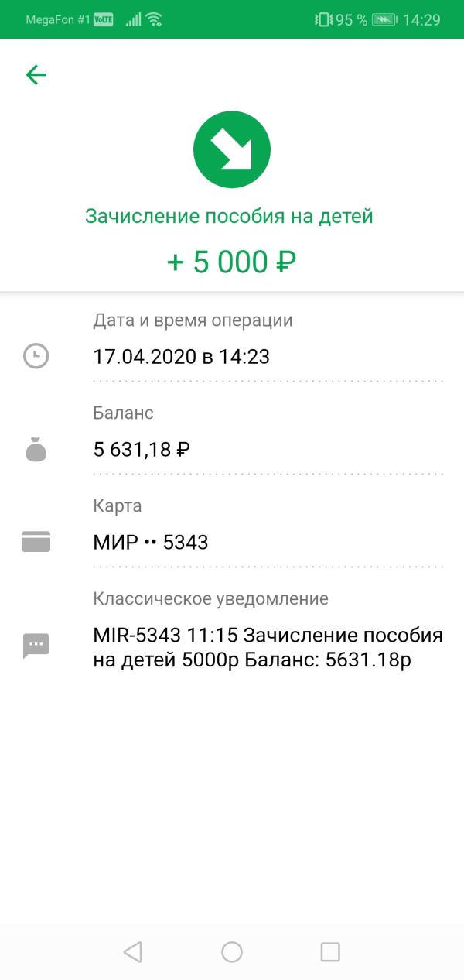Image resolution: width=464 pixels, height=980 pixels.
Task: Tap the card entry МИР •• 5343
Action: (x=151, y=543)
